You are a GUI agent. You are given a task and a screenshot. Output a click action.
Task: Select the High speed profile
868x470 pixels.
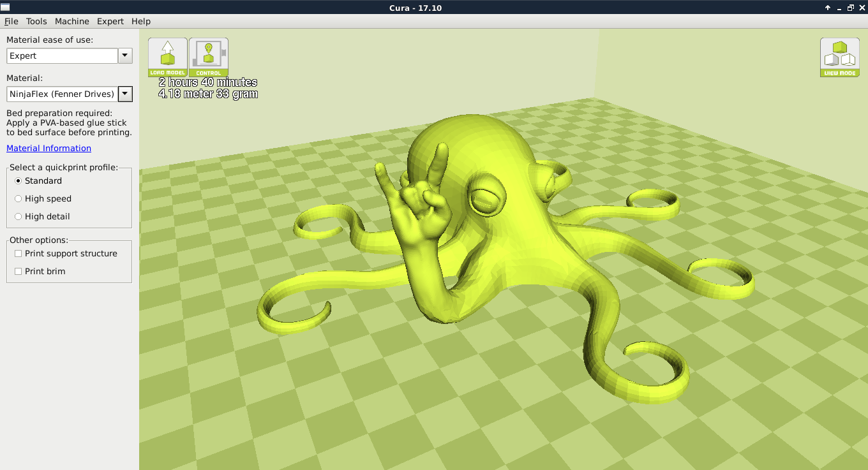[19, 199]
